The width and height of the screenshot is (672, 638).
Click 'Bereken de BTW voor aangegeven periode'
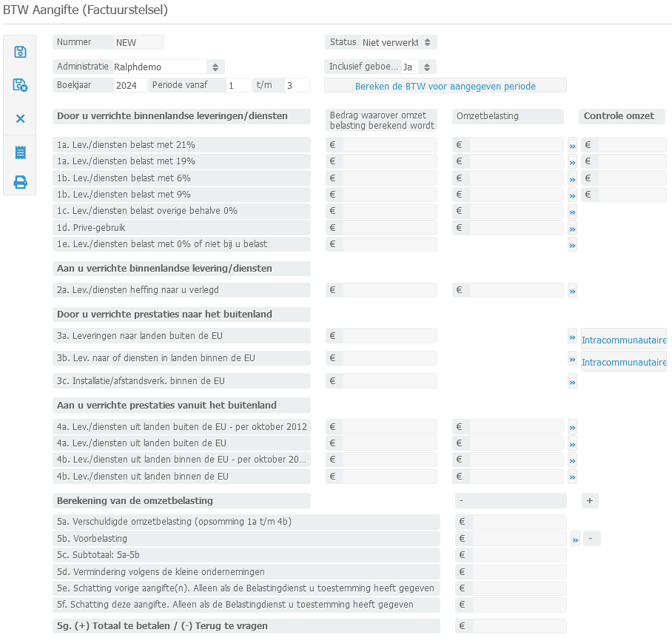446,86
